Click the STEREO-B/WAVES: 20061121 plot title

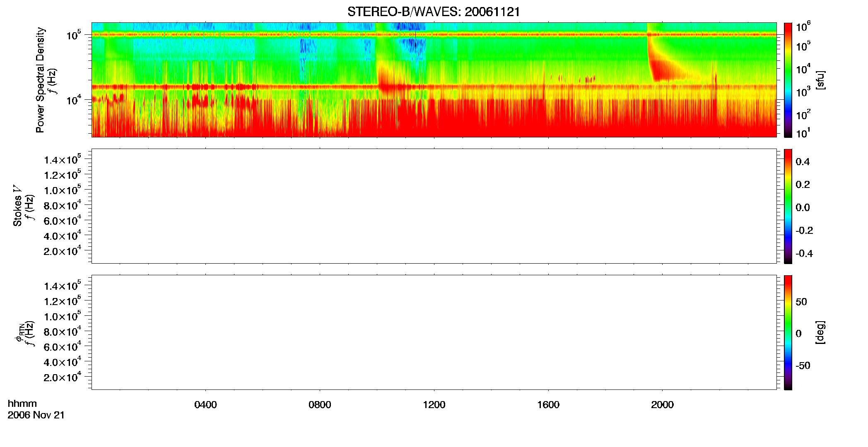[x=434, y=12]
